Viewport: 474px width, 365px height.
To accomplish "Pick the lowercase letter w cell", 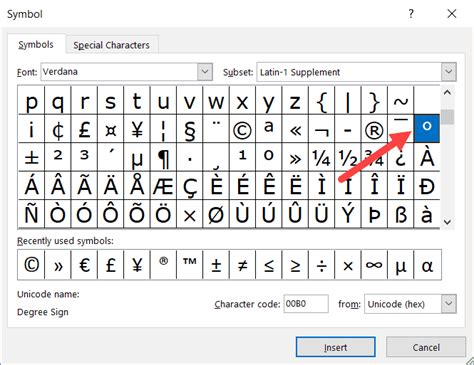I will (x=216, y=100).
